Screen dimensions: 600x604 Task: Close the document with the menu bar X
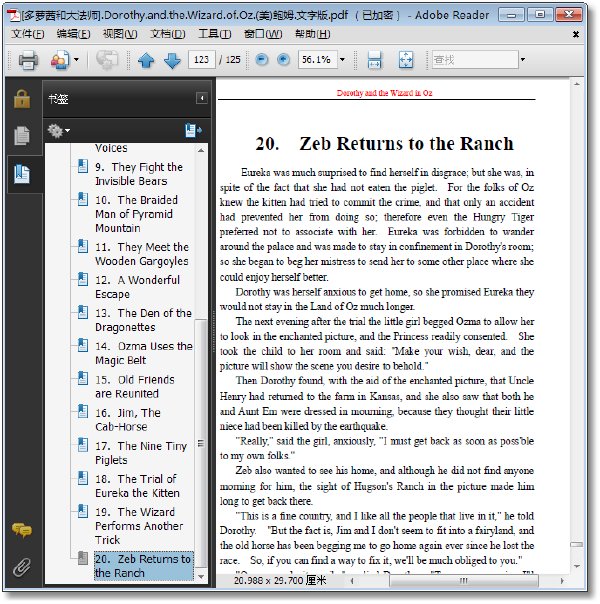point(576,35)
